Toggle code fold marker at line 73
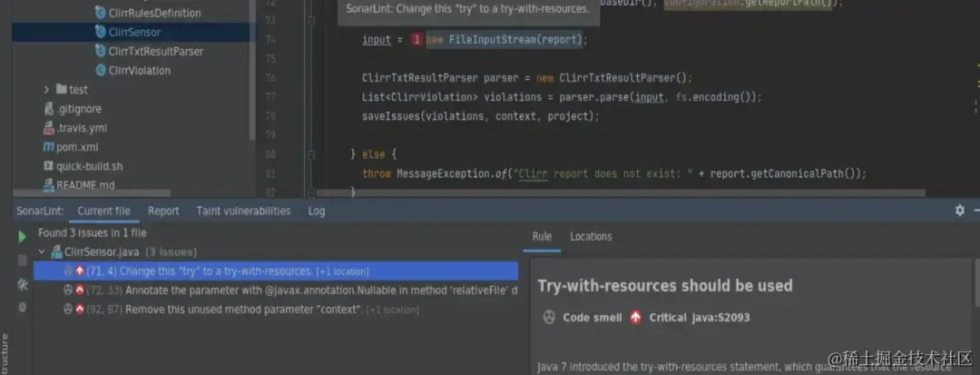This screenshot has height=375, width=980. 312,21
